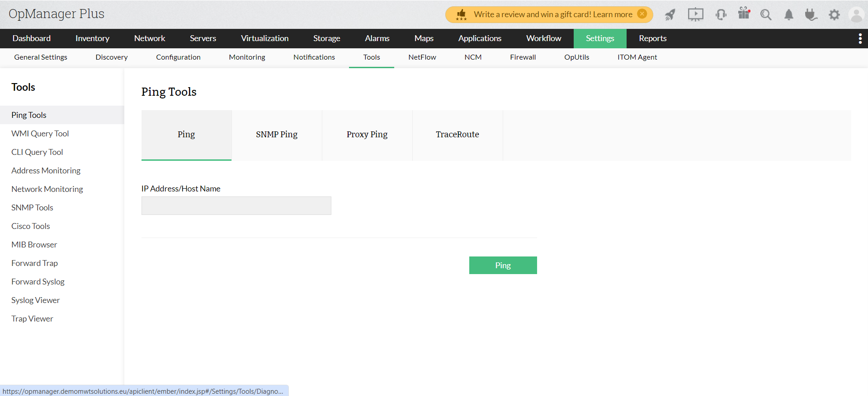
Task: Open the presentation video icon
Action: [695, 14]
